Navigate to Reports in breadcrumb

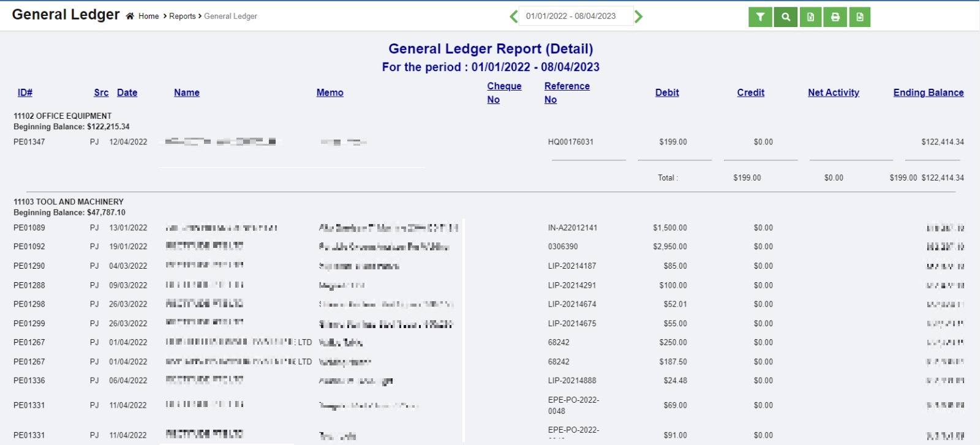pyautogui.click(x=182, y=17)
